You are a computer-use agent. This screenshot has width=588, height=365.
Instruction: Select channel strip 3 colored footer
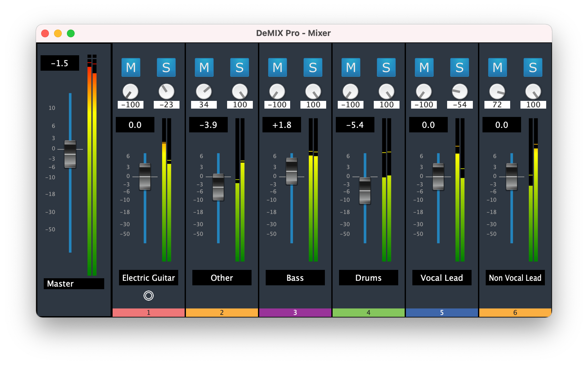(x=295, y=312)
